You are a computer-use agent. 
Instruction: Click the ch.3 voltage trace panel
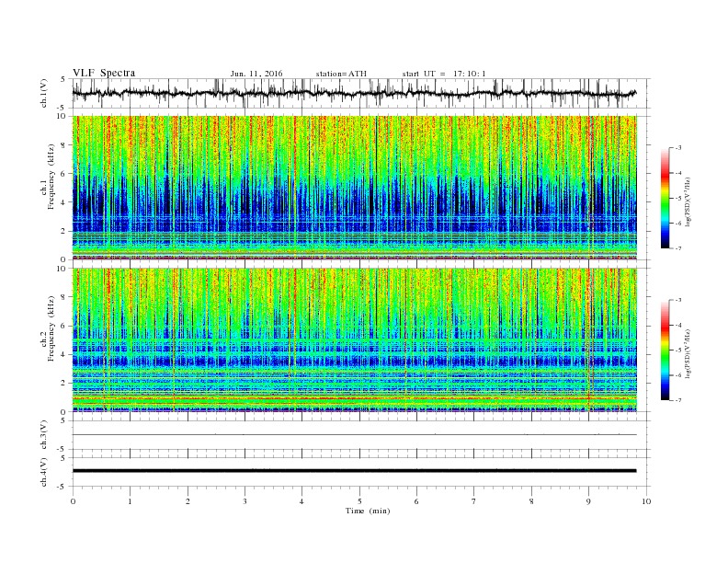point(361,435)
